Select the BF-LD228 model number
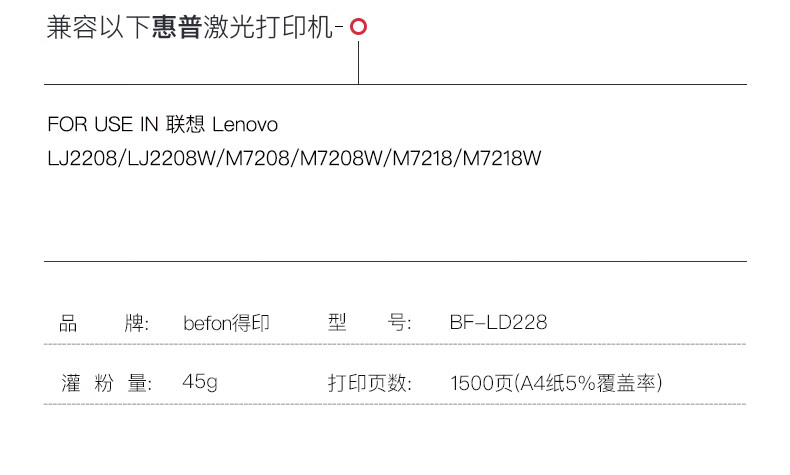Screen dimensions: 790x475 tap(499, 323)
